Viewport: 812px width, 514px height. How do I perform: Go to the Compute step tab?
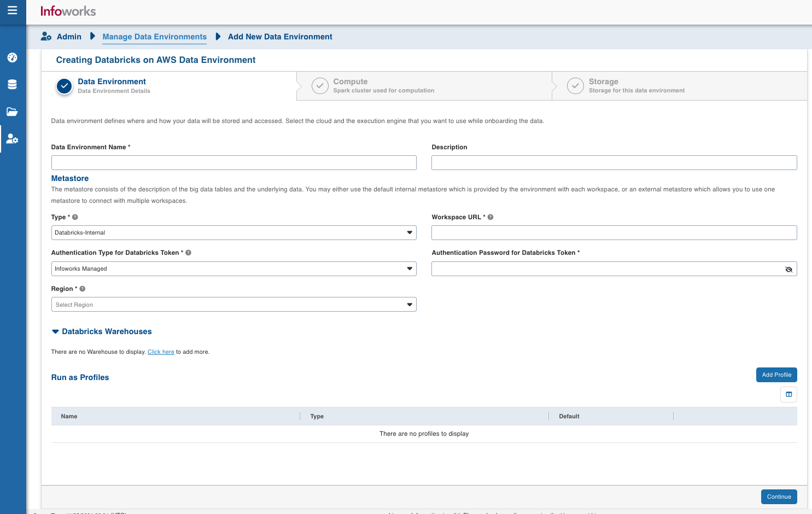tap(424, 86)
